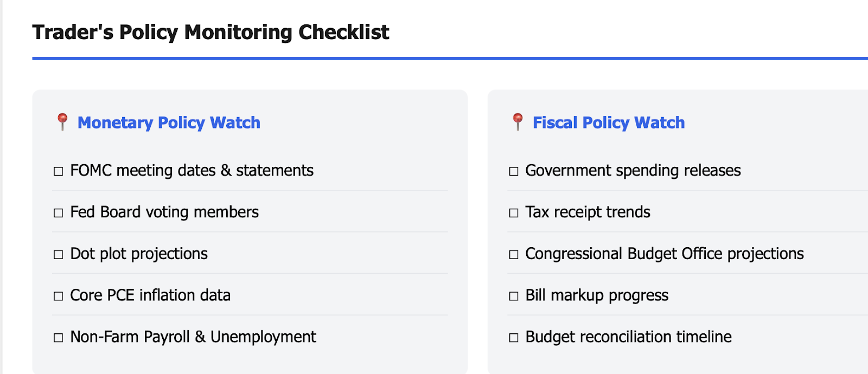Tick the Non-Farm Payroll & Unemployment checkbox
The height and width of the screenshot is (374, 868).
point(59,338)
